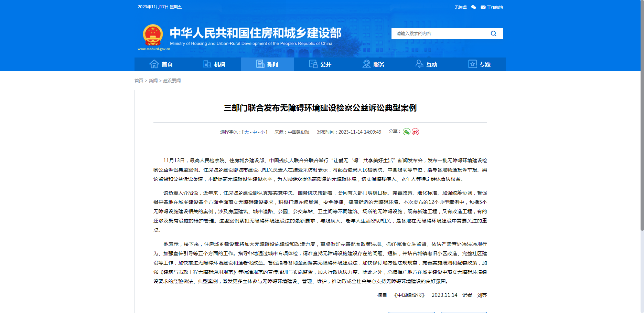Click www.mohurd.gov.cn under the logo
644x313 pixels.
(x=154, y=49)
